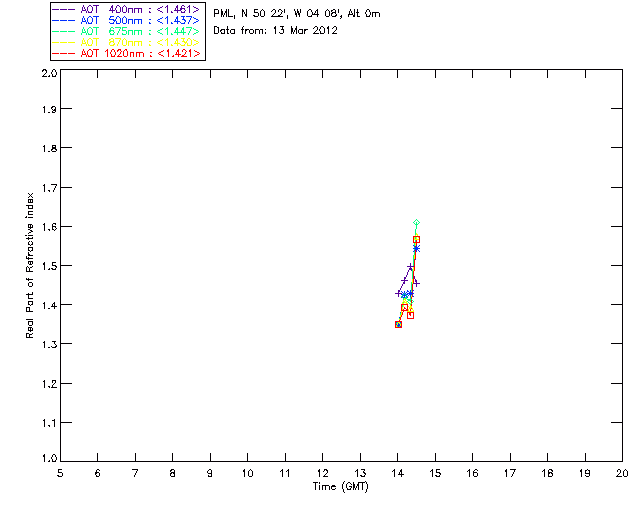Click the blue asterisk marker near 1.55
640x512 pixels.
416,248
